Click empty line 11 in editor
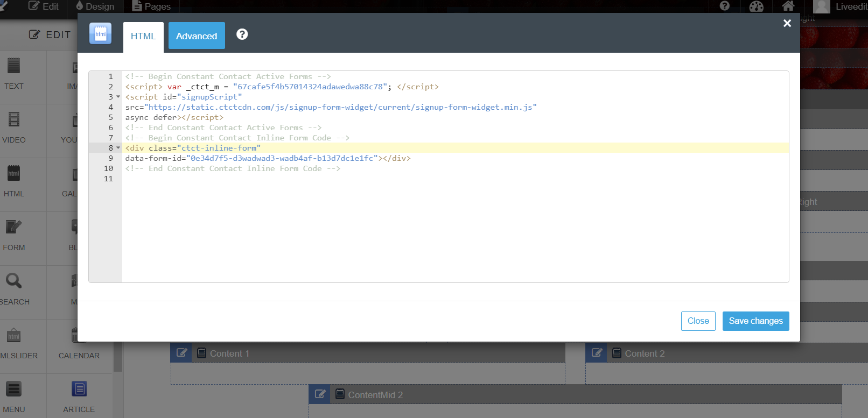Screen dimensions: 868x418 coord(455,179)
